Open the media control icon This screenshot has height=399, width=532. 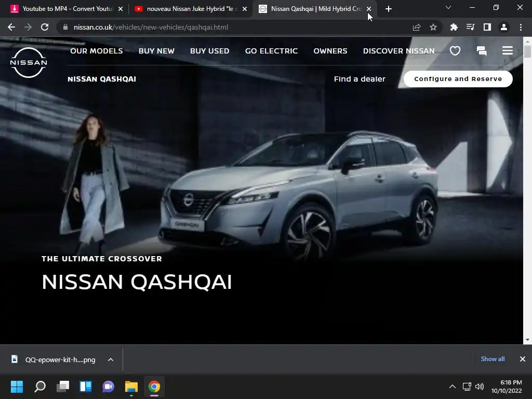470,27
